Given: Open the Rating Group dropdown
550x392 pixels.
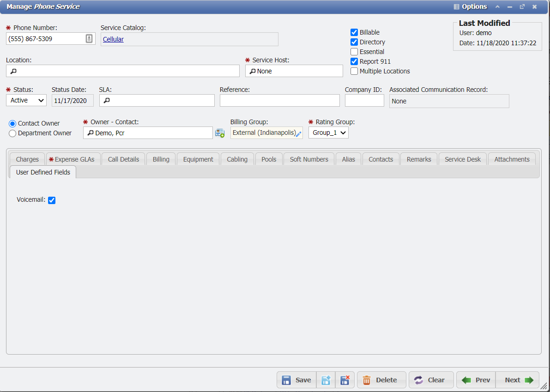Looking at the screenshot, I should 328,133.
